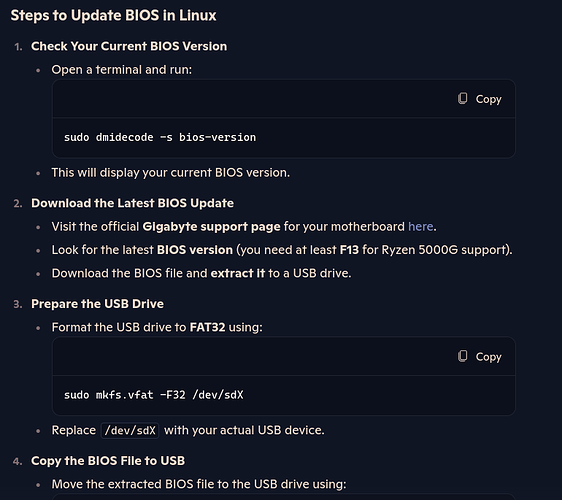Click the 'Steps to Update BIOS in Linux' heading
Image resolution: width=562 pixels, height=500 pixels.
pos(113,15)
